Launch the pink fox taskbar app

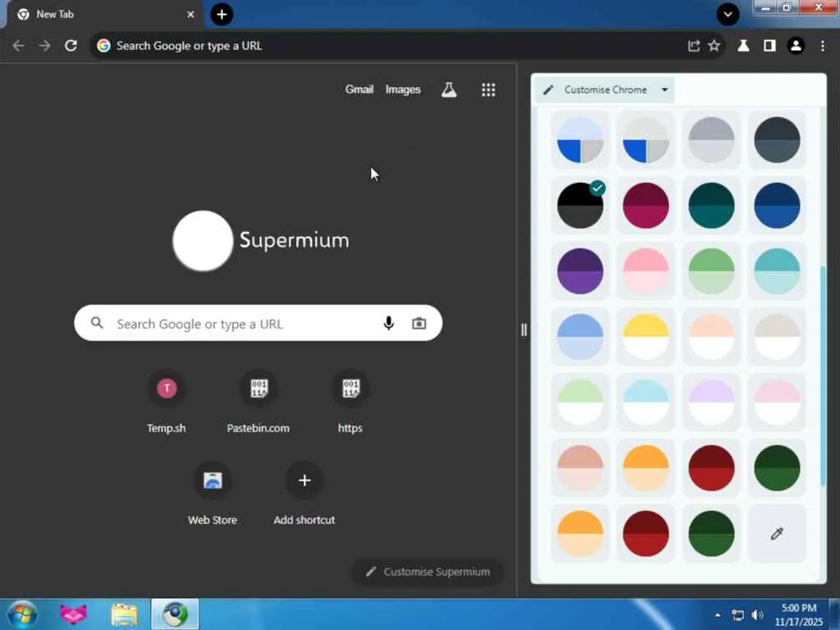click(73, 614)
